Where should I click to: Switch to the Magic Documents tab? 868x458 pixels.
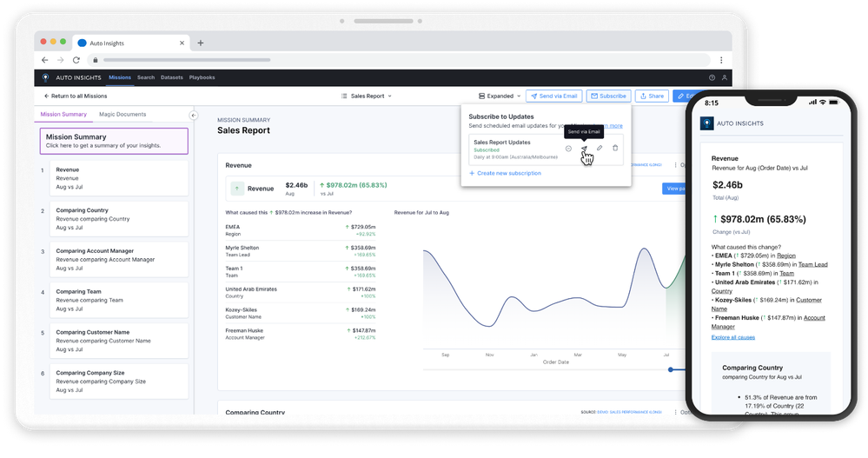pyautogui.click(x=123, y=114)
